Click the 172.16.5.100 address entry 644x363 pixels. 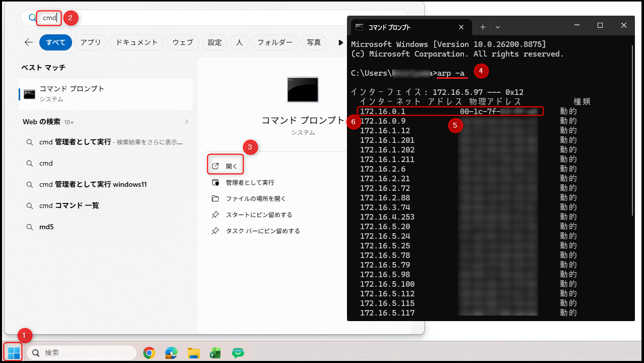[387, 284]
